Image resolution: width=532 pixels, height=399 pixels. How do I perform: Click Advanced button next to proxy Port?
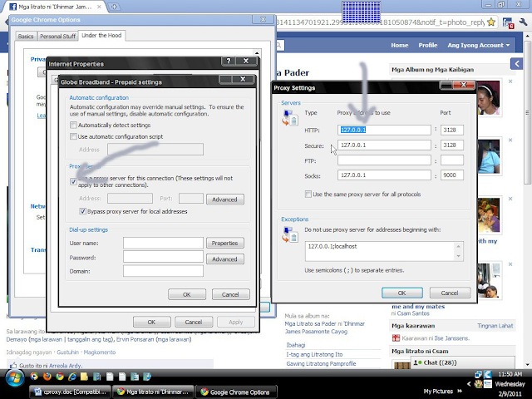[224, 199]
